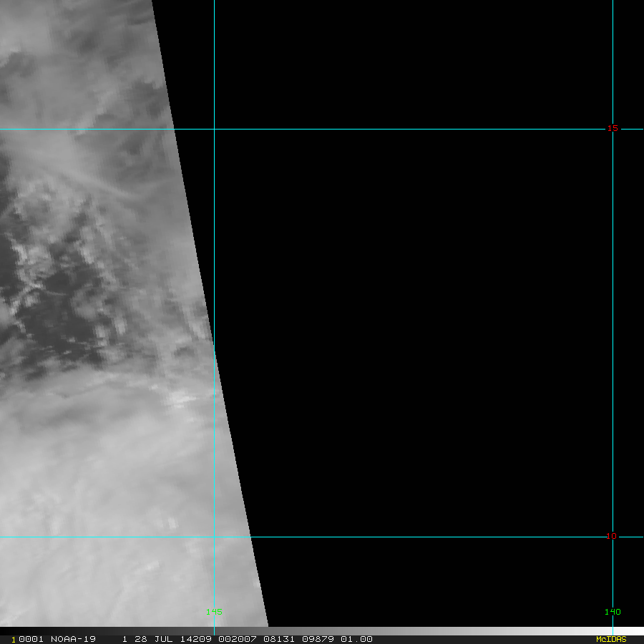Click the black no-data area center
Viewport: 644px width, 644px height.
(x=429, y=322)
